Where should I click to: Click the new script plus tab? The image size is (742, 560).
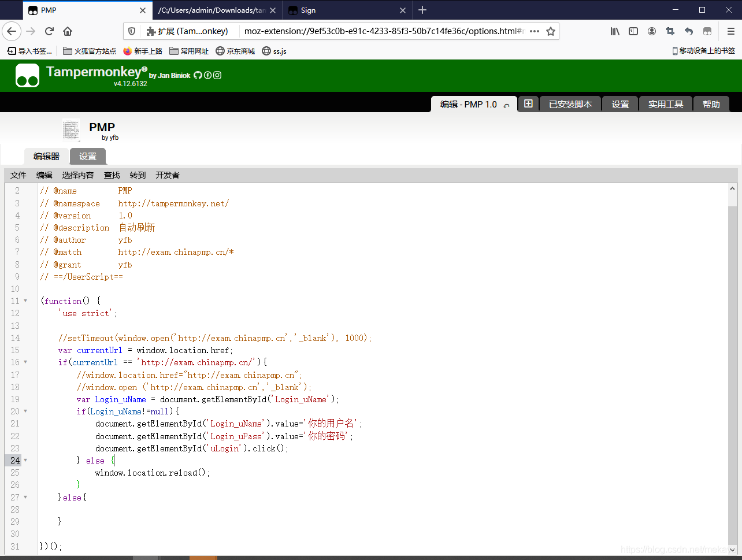[528, 103]
